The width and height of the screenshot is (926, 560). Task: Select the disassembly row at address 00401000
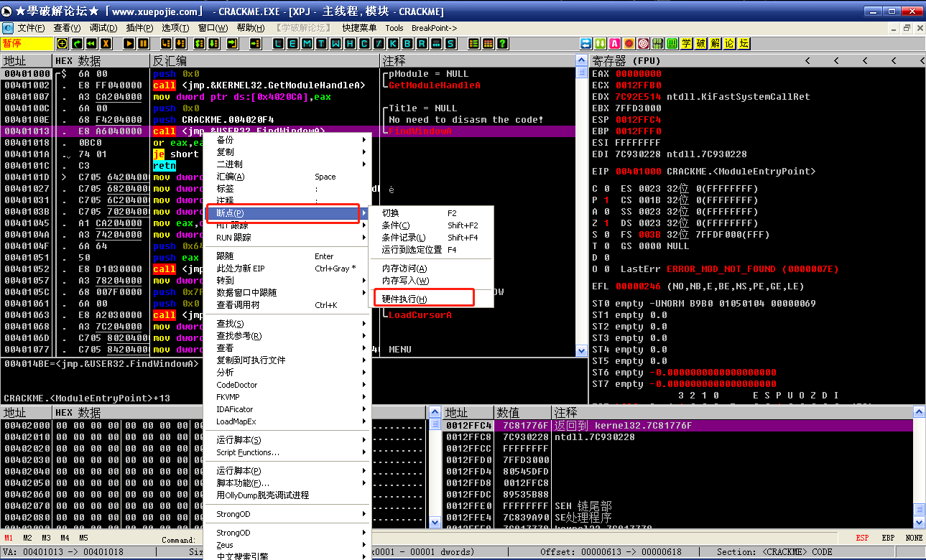point(289,74)
